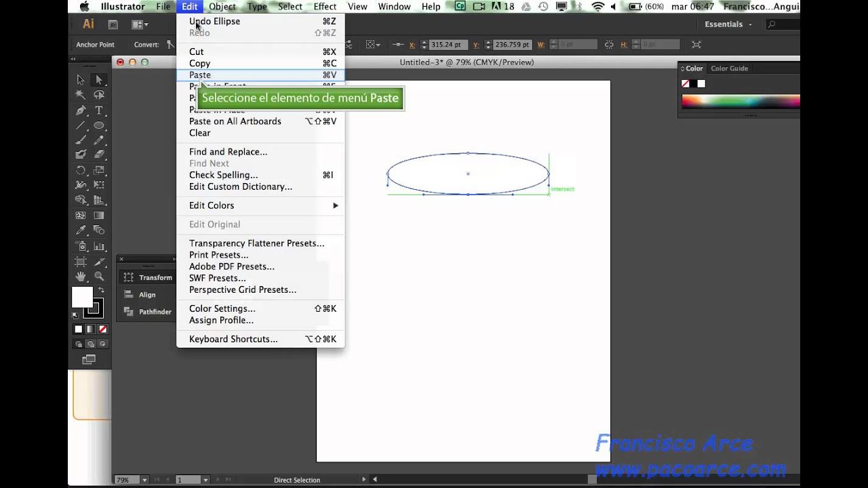Choose Cut in the Edit menu
868x488 pixels.
pyautogui.click(x=260, y=52)
